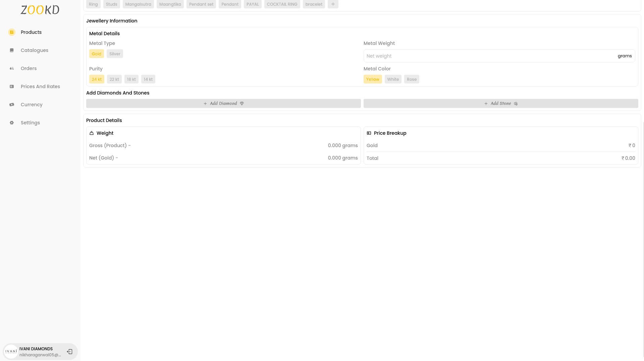Select the Currency icon in the sidebar

[12, 105]
